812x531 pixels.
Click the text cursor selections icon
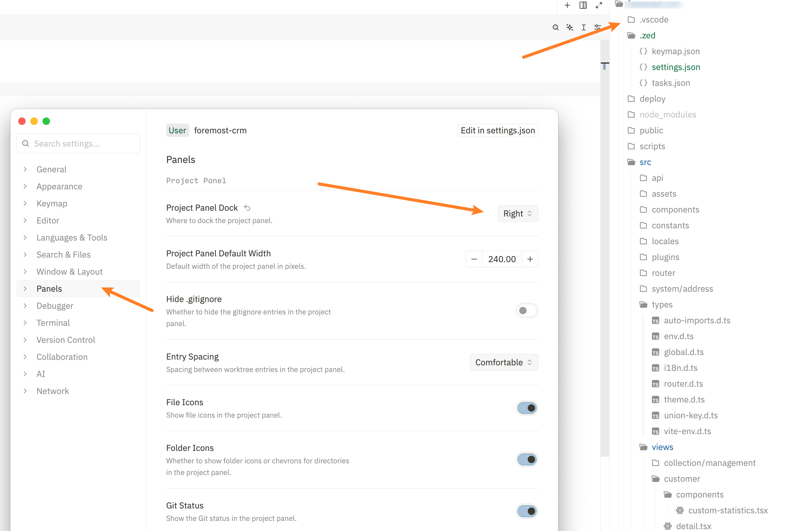coord(583,27)
